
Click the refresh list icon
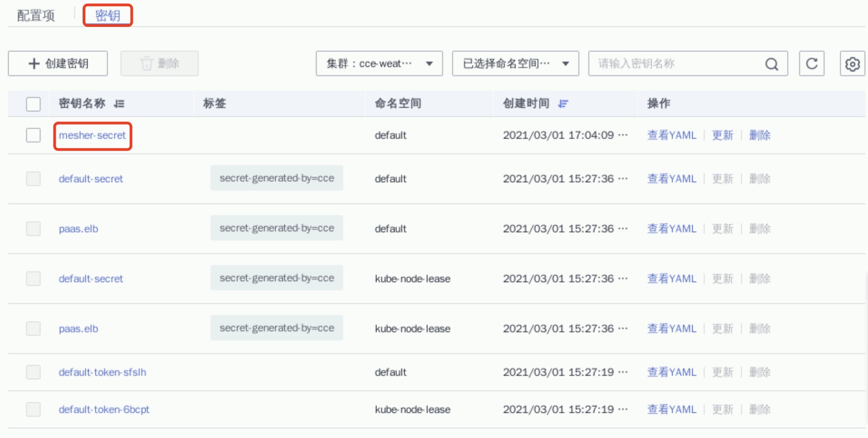tap(811, 63)
